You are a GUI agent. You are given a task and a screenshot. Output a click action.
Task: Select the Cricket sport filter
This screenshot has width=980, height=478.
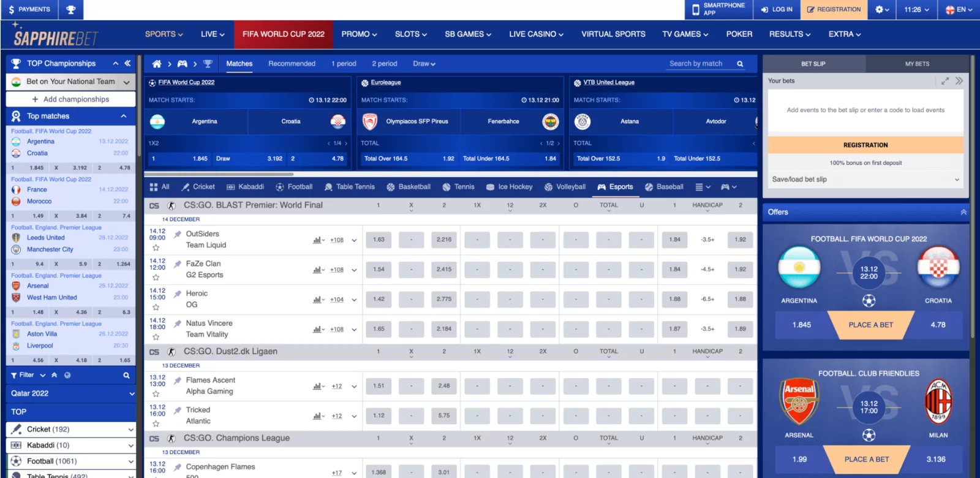click(x=197, y=187)
